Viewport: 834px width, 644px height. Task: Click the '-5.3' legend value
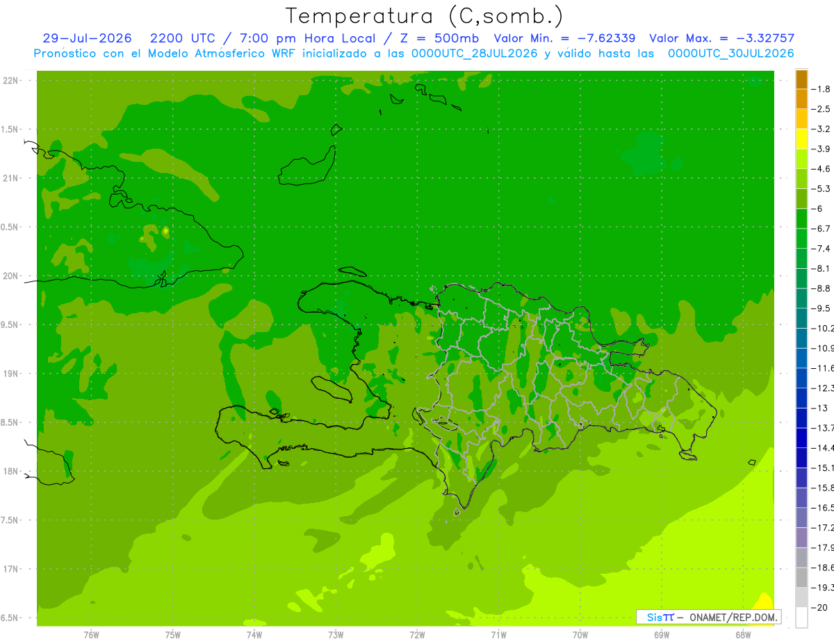[821, 188]
